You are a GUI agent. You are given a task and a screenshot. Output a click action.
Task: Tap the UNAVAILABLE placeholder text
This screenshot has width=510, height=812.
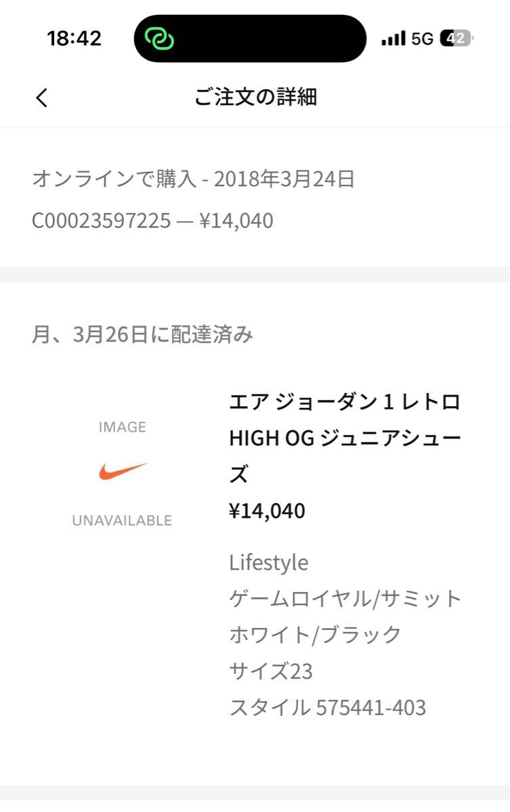click(122, 520)
